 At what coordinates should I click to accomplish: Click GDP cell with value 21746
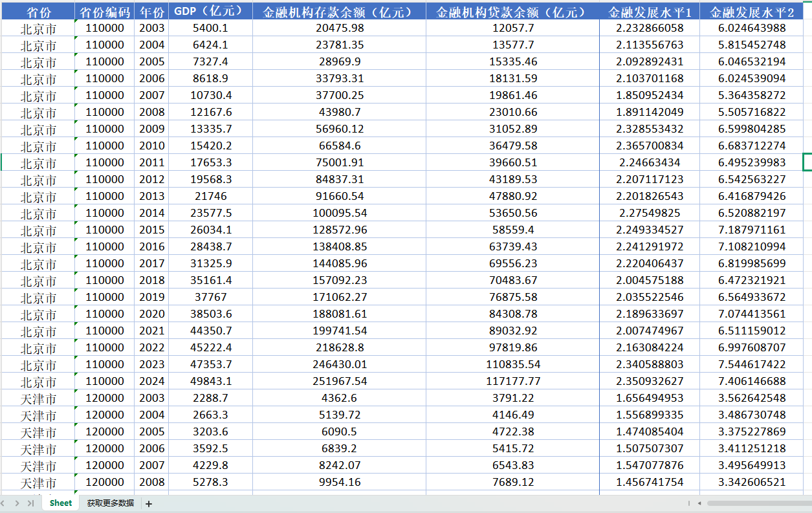(210, 197)
